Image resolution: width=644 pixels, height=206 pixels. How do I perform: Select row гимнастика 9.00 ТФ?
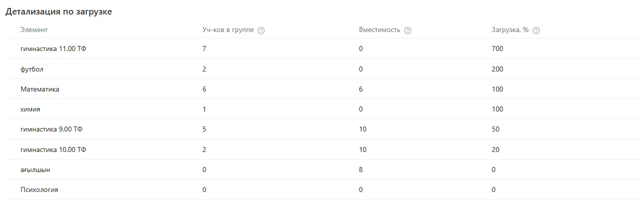click(x=324, y=129)
